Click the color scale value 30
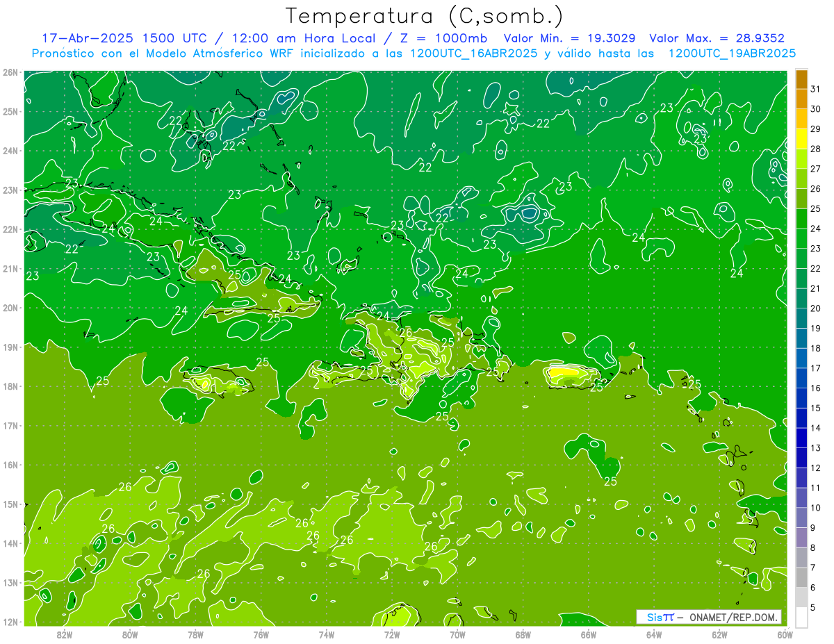Viewport: 834px width, 644px height. pyautogui.click(x=816, y=109)
